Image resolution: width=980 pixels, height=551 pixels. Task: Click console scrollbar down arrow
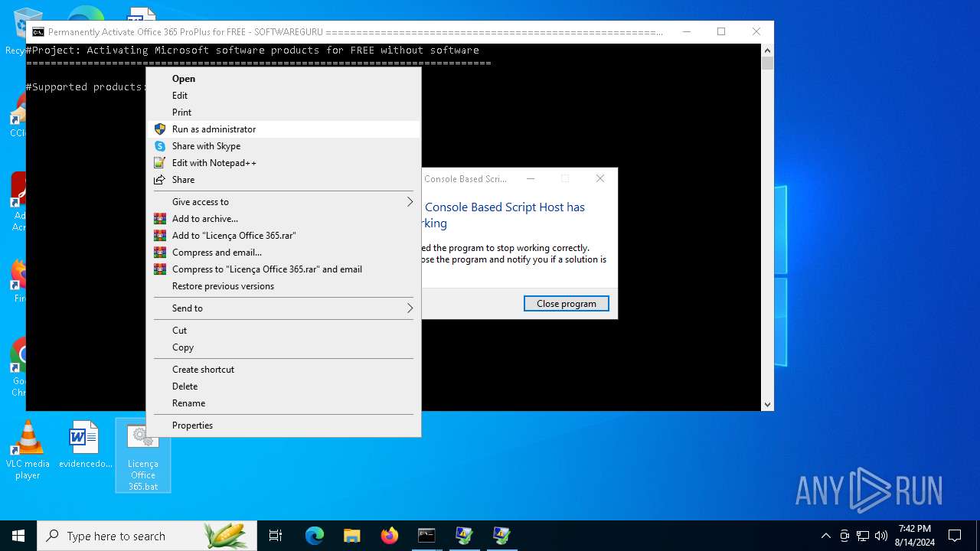[x=767, y=405]
